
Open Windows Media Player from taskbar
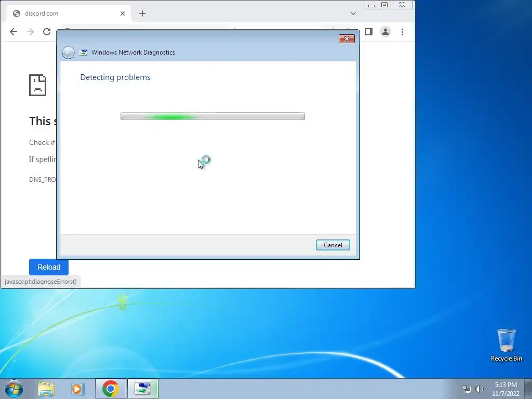[77, 389]
